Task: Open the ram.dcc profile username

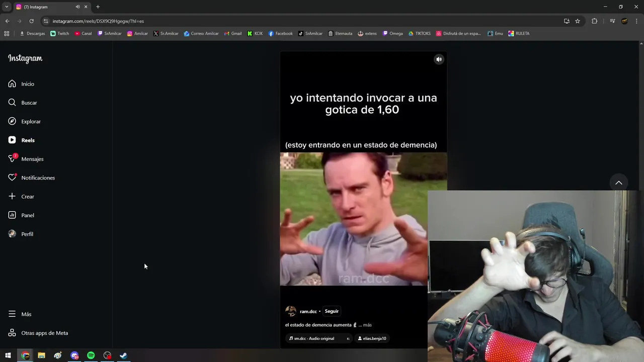Action: [308, 311]
